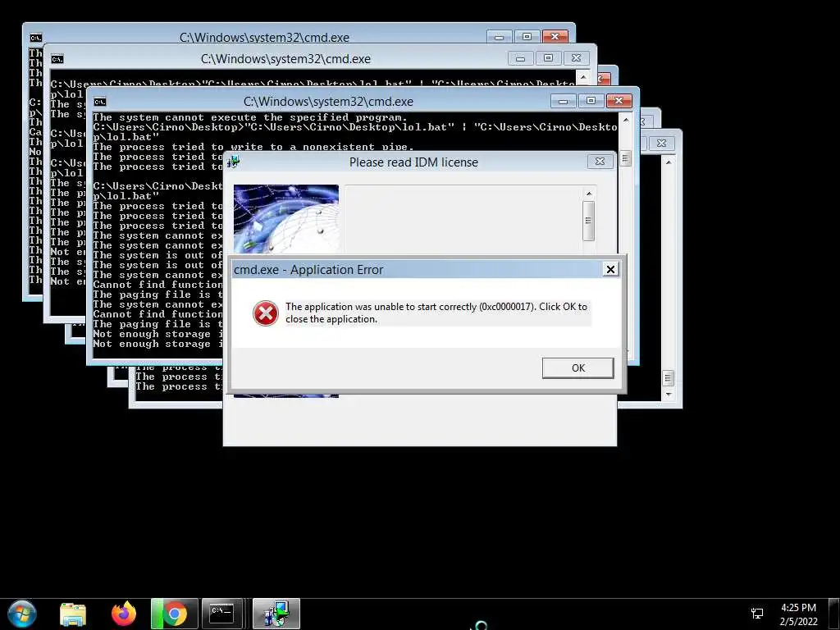Minimize the front cmd.exe window
The width and height of the screenshot is (840, 630).
(x=563, y=101)
